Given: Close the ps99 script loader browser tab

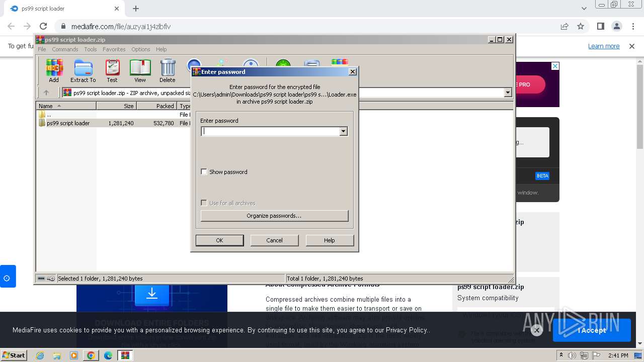Looking at the screenshot, I should (117, 9).
